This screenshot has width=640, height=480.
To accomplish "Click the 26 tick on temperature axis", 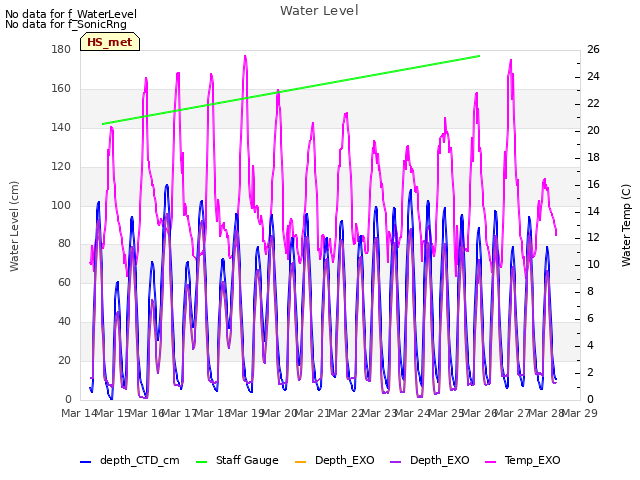I will [x=593, y=49].
